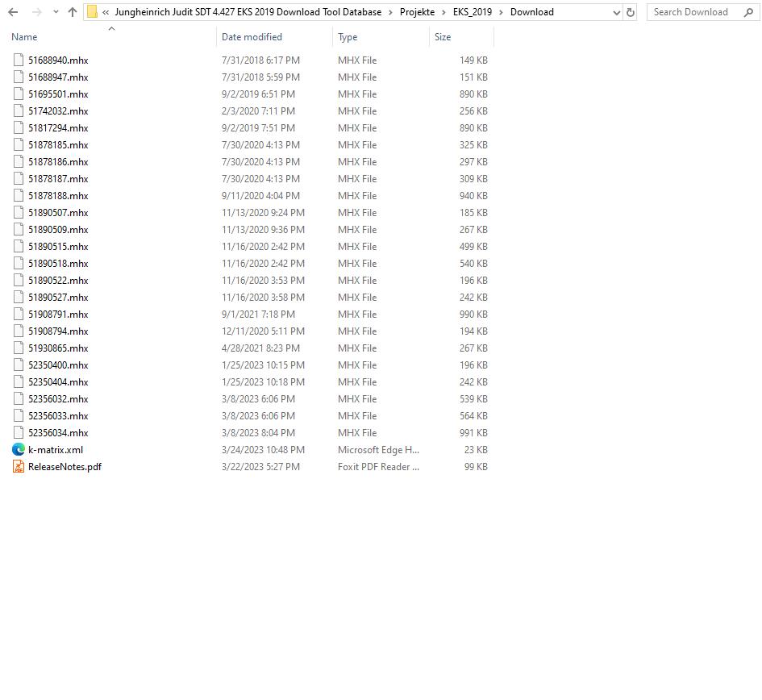The height and width of the screenshot is (700, 762).
Task: Click the 23 KB size value
Action: (476, 450)
